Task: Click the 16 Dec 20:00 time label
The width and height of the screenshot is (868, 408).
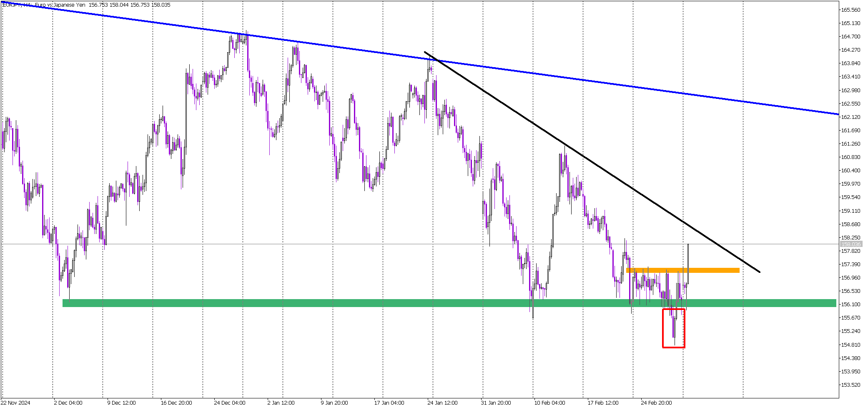Action: tap(176, 403)
